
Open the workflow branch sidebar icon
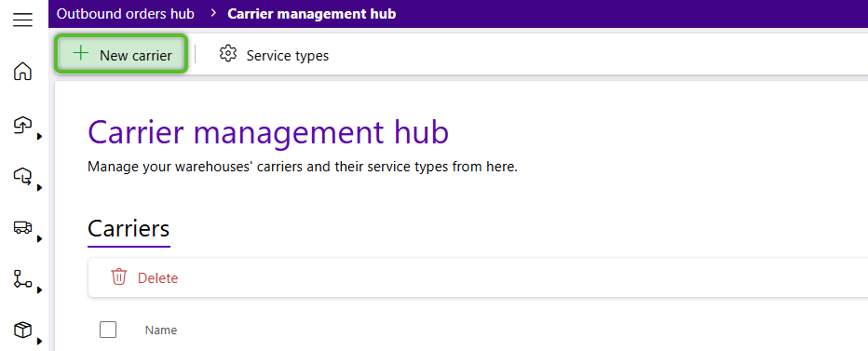(22, 279)
